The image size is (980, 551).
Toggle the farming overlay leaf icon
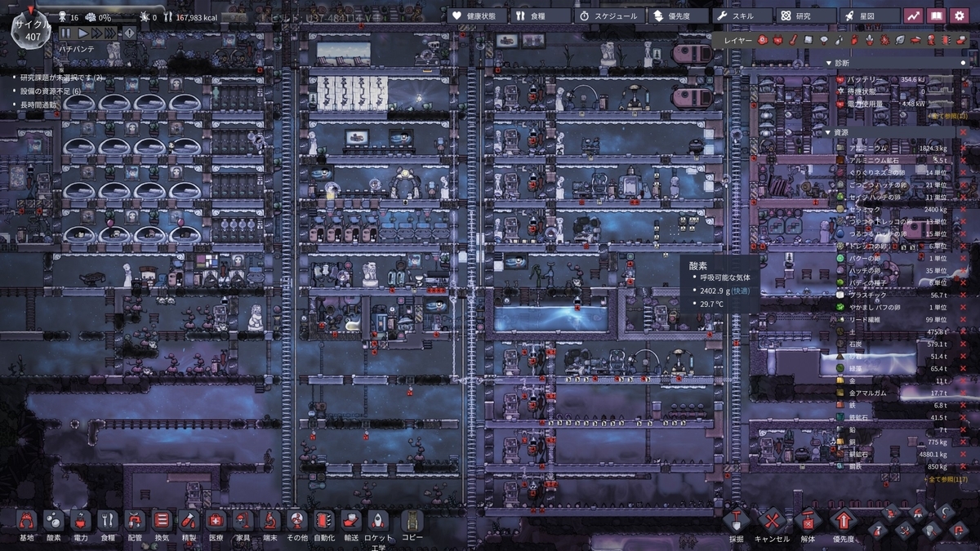click(900, 39)
